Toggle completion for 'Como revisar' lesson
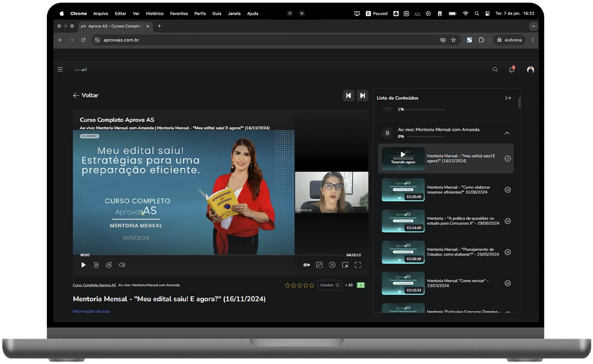 (508, 283)
